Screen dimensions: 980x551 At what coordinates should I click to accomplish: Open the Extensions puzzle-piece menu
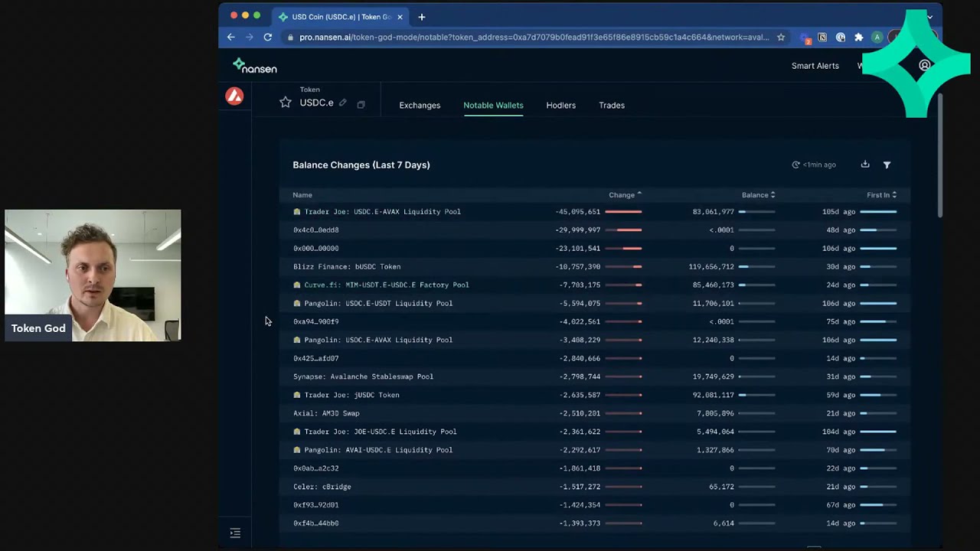tap(859, 37)
